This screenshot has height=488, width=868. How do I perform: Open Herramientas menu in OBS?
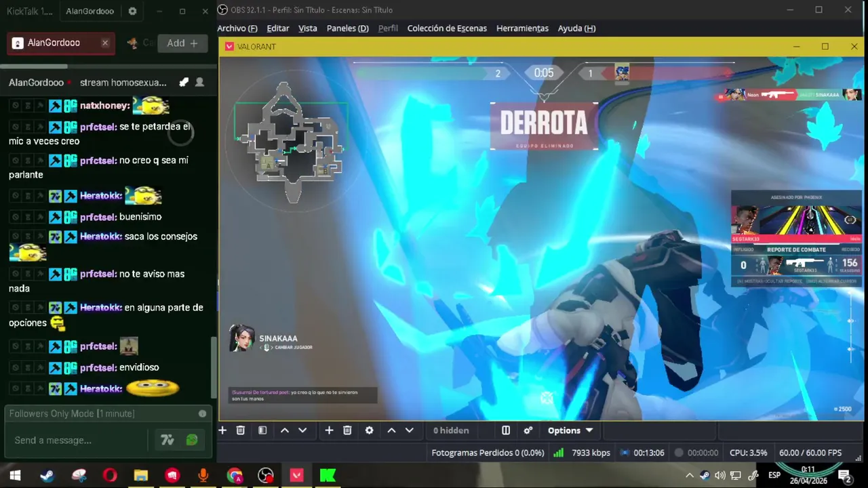point(522,28)
